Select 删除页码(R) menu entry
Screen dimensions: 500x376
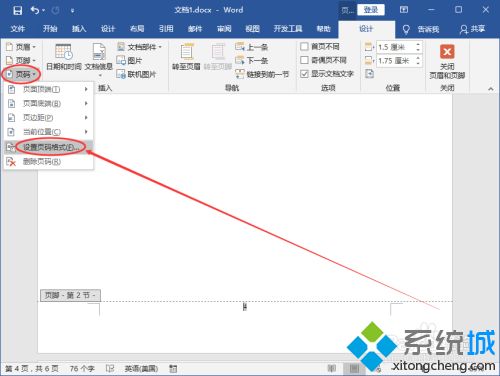coord(48,162)
